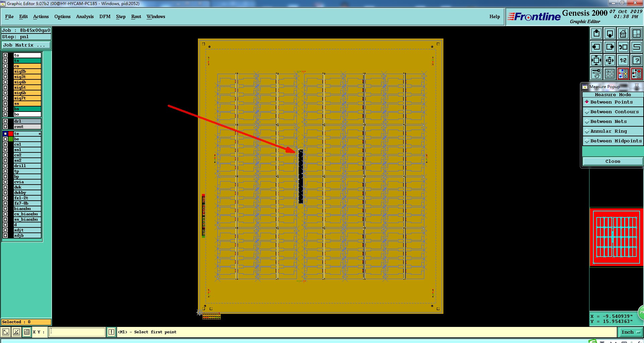Toggle the 'be' layer checkbox

click(x=5, y=139)
